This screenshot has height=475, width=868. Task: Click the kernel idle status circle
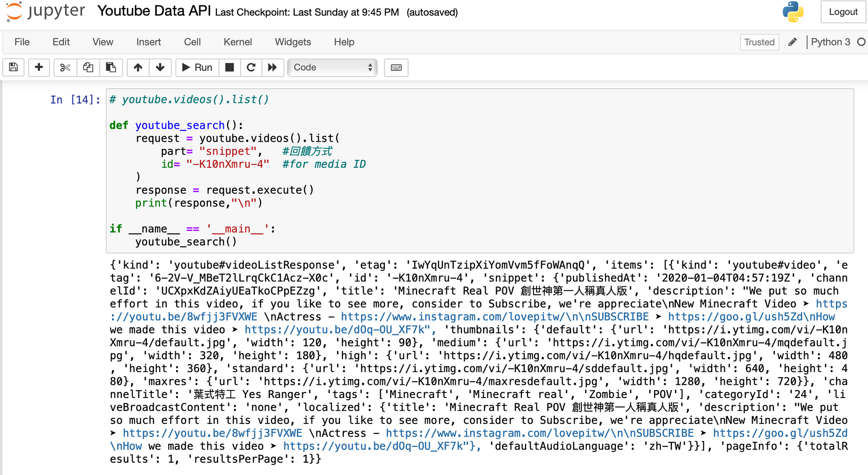(x=861, y=42)
